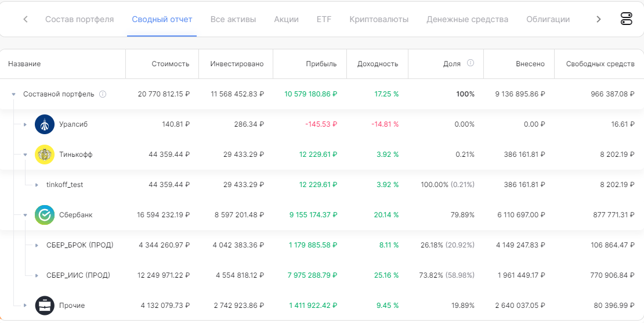
Task: Click share cell 26.18% (20.92%)
Action: pyautogui.click(x=448, y=245)
